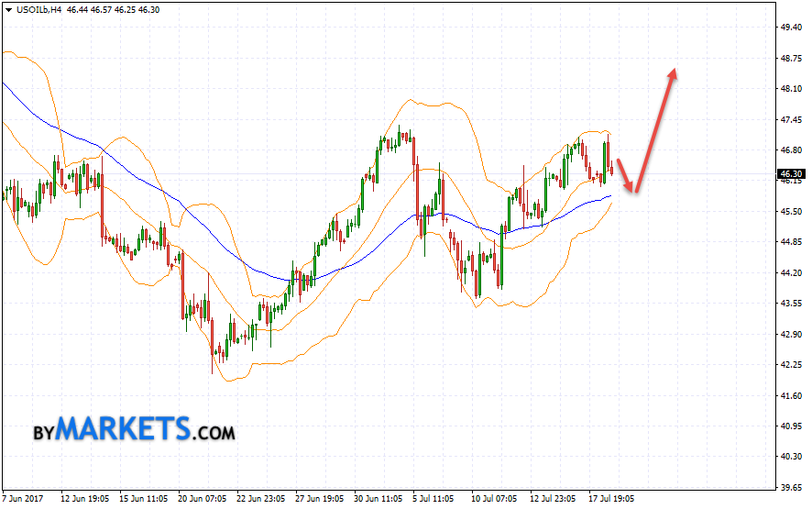Open the ByMarkets.com watermark logo
The height and width of the screenshot is (509, 812).
134,428
